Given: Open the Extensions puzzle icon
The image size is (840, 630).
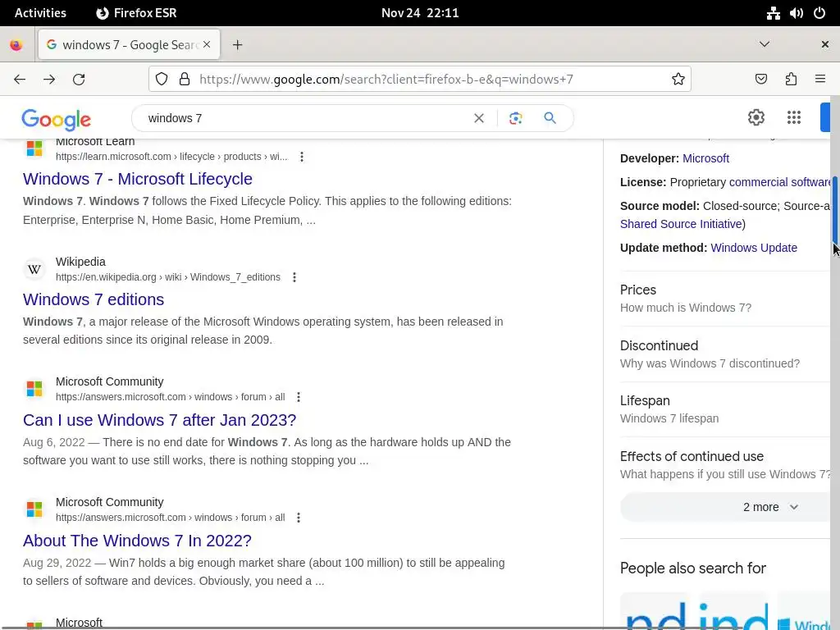Looking at the screenshot, I should point(791,80).
